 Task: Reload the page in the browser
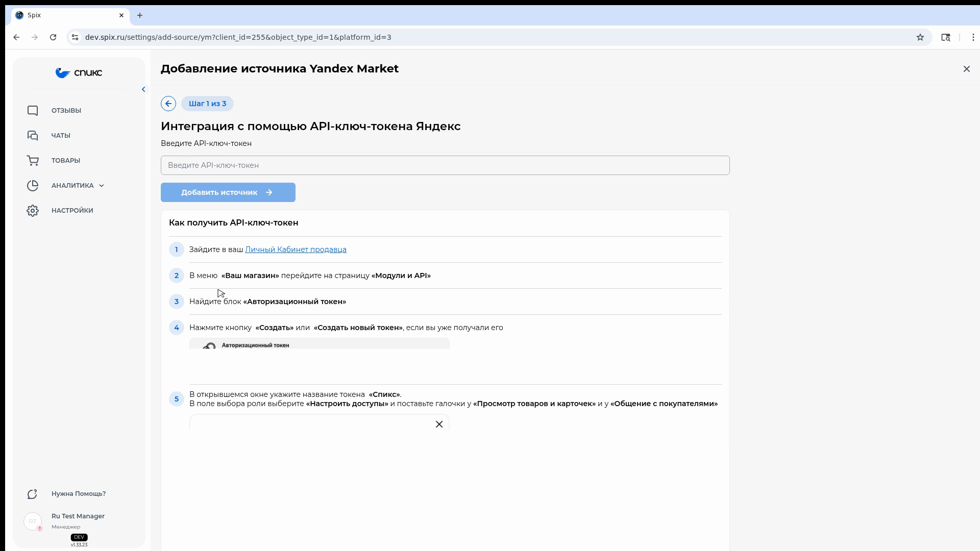click(53, 37)
